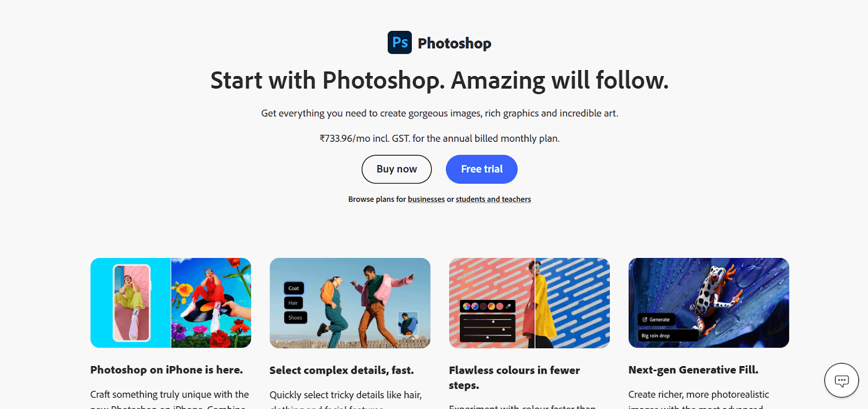Image resolution: width=868 pixels, height=409 pixels.
Task: Click the Buy now button
Action: click(x=397, y=169)
